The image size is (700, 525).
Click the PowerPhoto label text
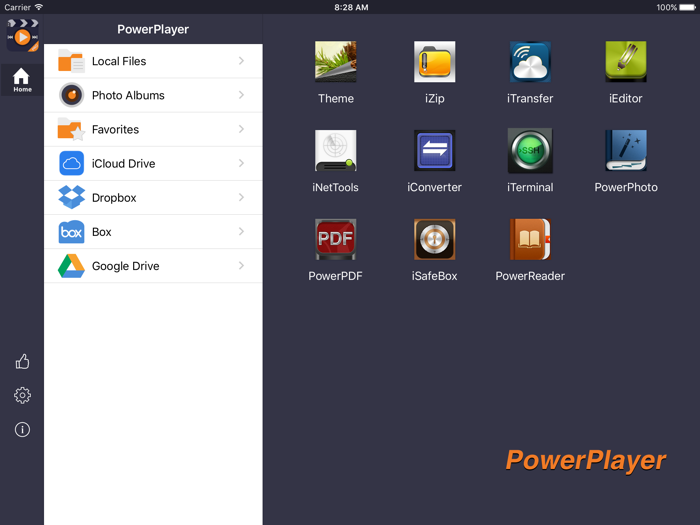(626, 187)
